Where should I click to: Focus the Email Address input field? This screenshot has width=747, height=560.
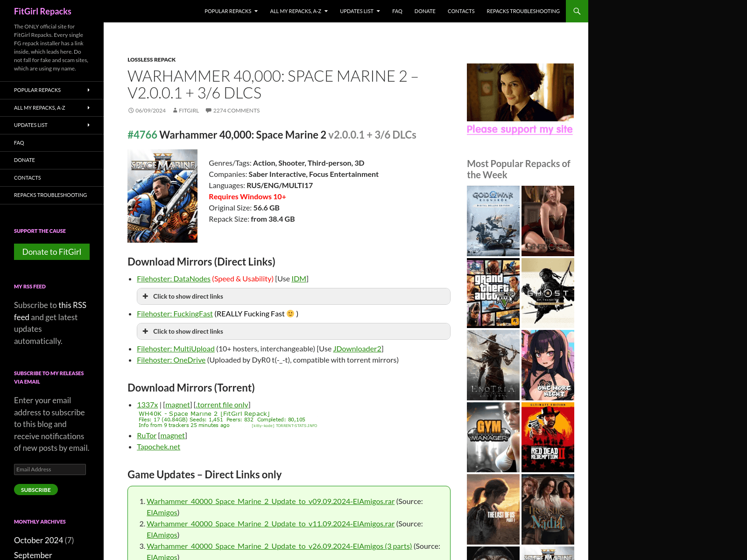point(50,469)
